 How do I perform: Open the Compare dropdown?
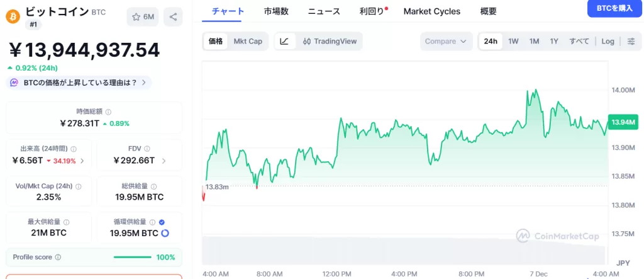(x=446, y=42)
